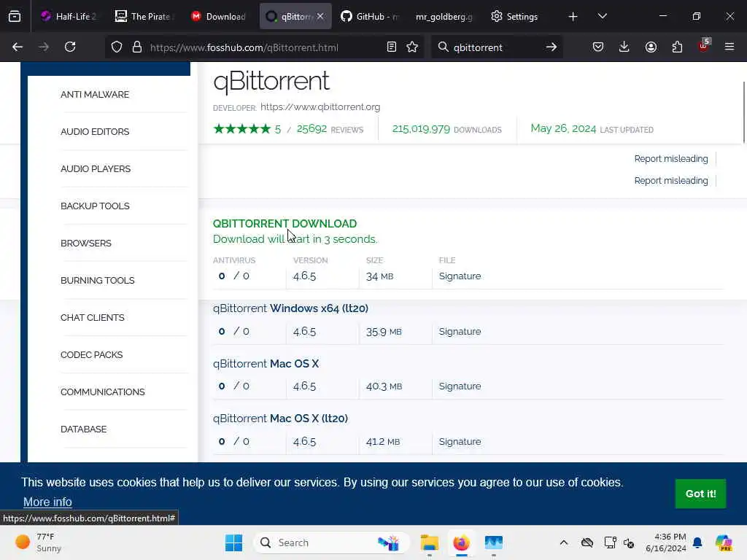Open Signature for the 35.9 MB file

[x=460, y=332]
